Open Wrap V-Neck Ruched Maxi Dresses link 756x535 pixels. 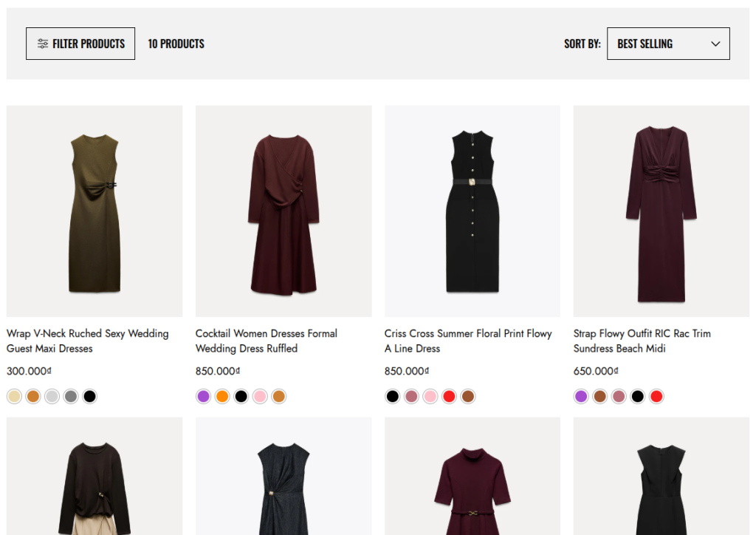(87, 341)
